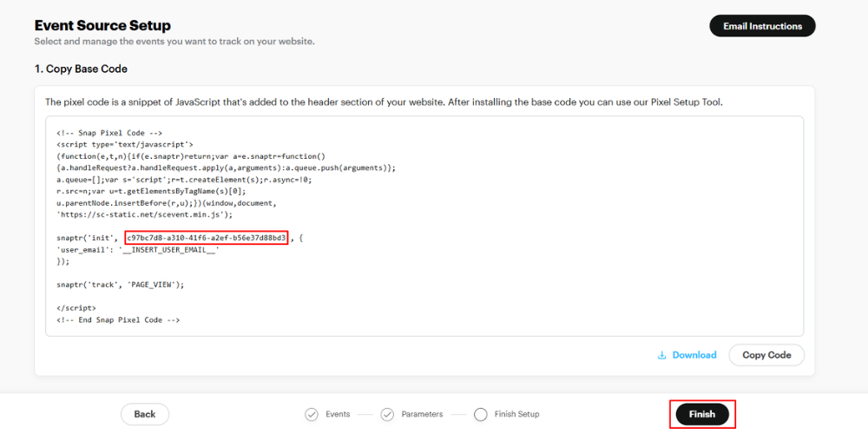868x434 pixels.
Task: Click the pixel ID c97bc7d8-a310-41f6-a2ef-b56e37d88bd3
Action: pos(206,238)
